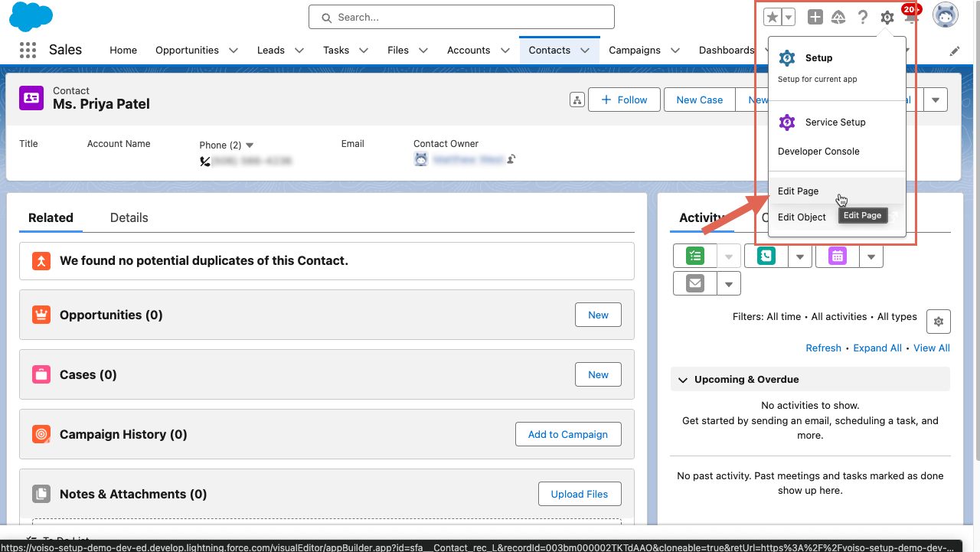This screenshot has width=980, height=552.
Task: Click the Follow button
Action: pyautogui.click(x=624, y=100)
